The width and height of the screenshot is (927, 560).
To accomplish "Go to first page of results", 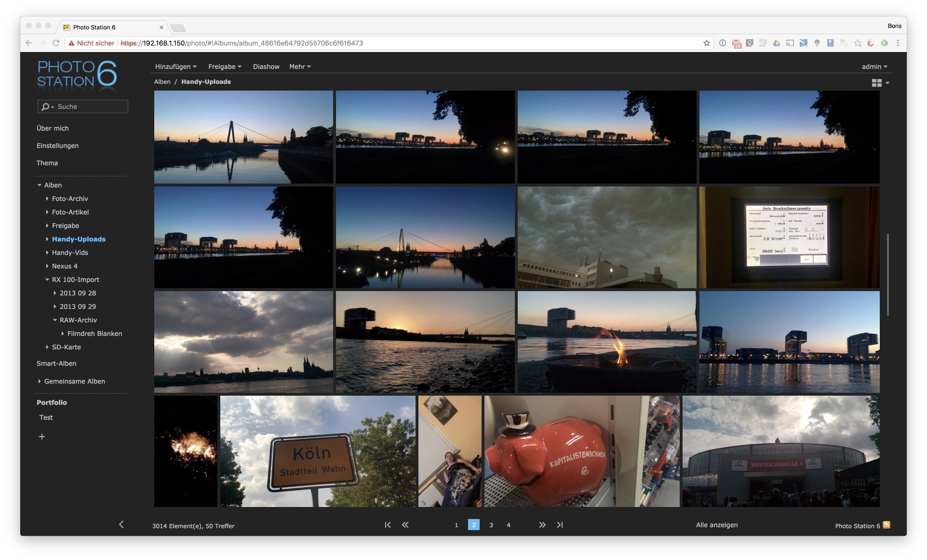I will point(388,525).
